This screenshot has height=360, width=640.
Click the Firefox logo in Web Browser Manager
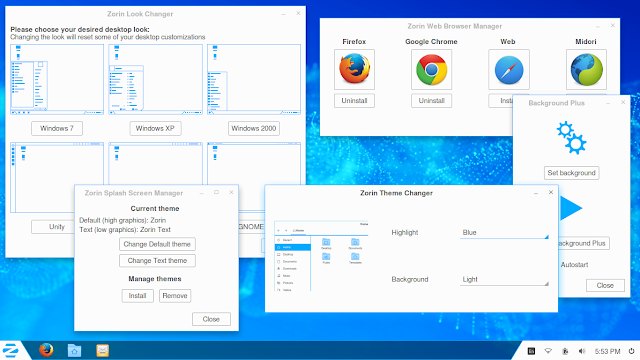tap(354, 69)
